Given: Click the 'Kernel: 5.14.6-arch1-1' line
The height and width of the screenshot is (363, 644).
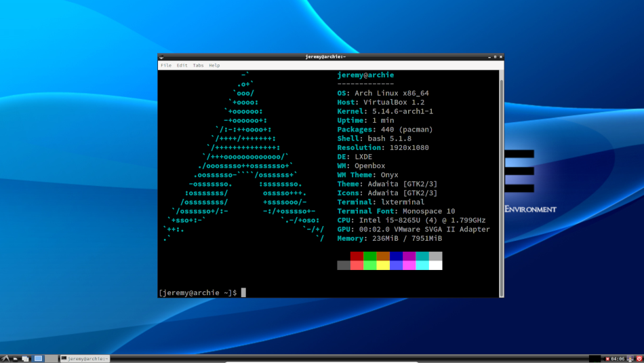Looking at the screenshot, I should coord(385,111).
